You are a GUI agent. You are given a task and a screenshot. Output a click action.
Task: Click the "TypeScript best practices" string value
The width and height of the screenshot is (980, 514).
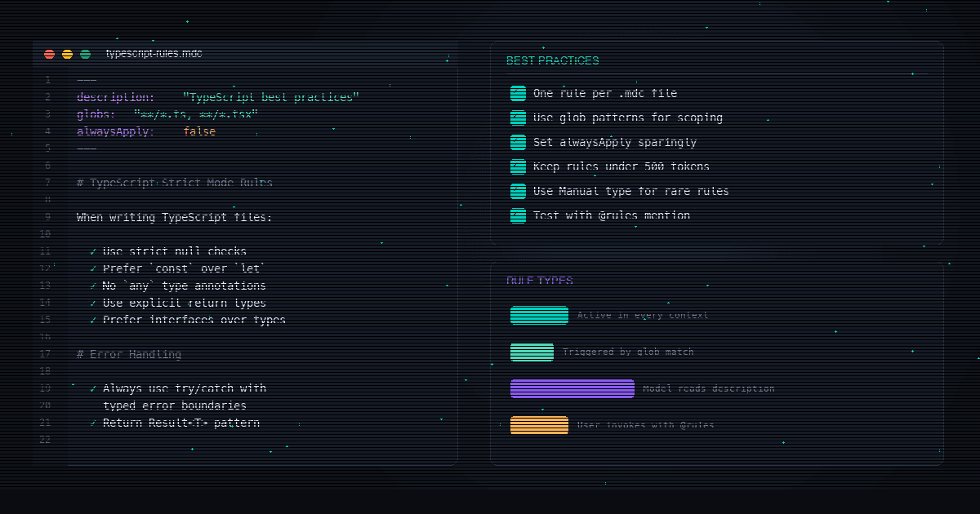click(271, 97)
